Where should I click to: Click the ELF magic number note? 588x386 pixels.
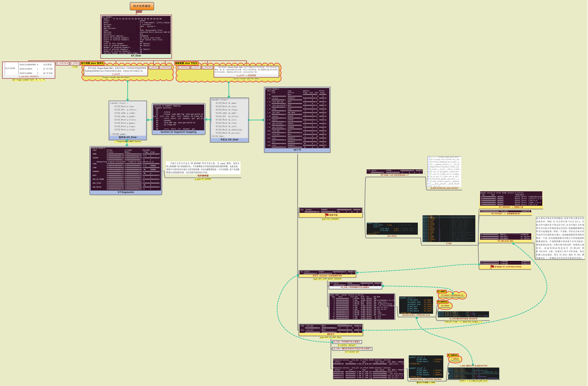(x=29, y=80)
